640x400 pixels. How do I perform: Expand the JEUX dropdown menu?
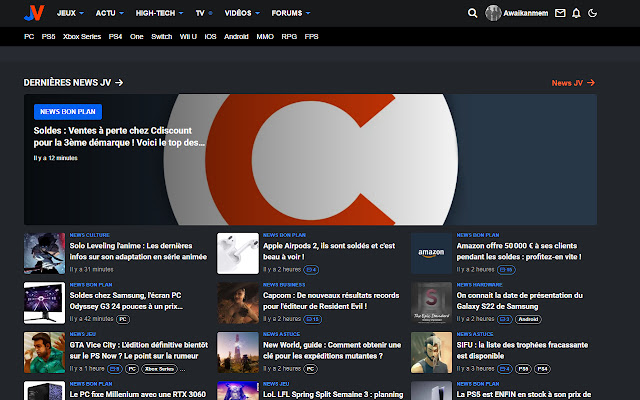(70, 13)
